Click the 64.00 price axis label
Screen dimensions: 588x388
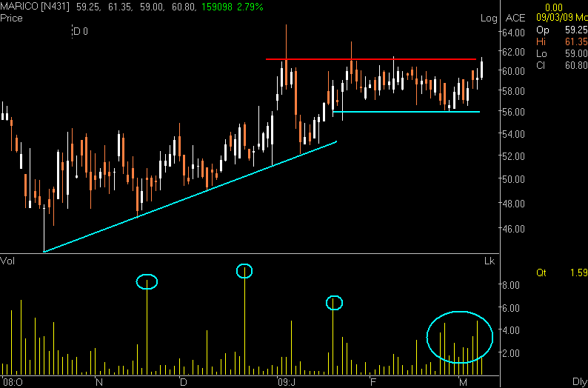[x=514, y=33]
